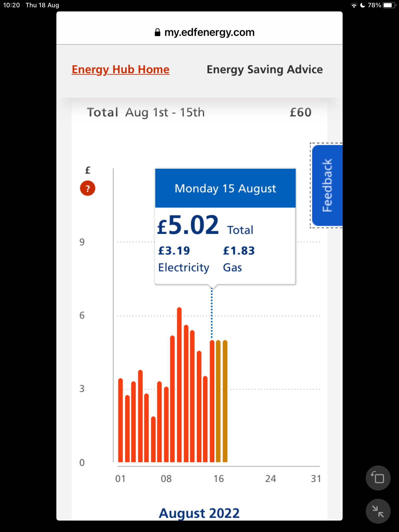Select the first bar for August 01
This screenshot has width=399, height=532.
[120, 420]
